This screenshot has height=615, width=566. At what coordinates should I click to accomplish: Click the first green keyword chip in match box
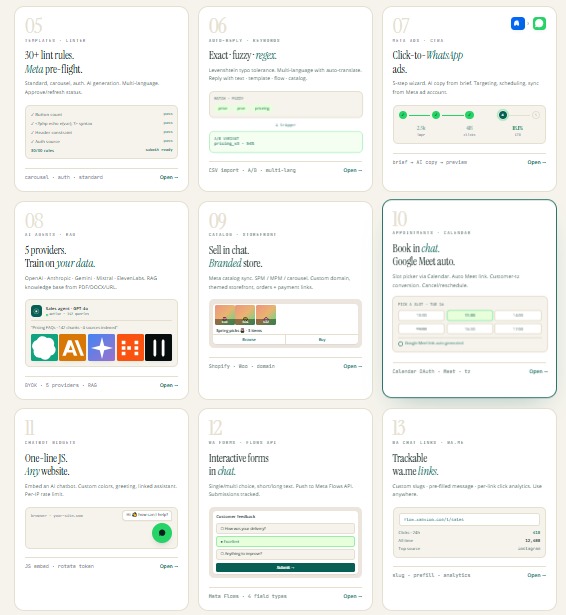223,109
